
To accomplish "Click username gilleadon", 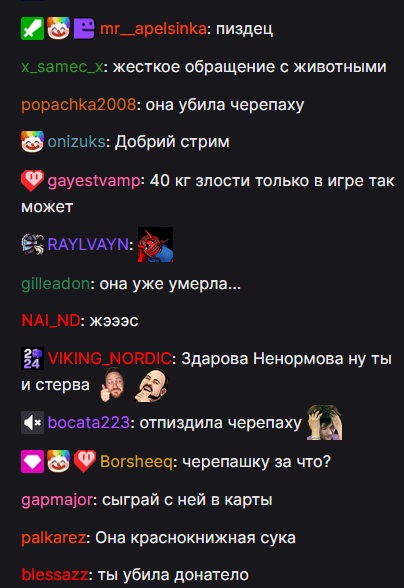I will coord(56,284).
